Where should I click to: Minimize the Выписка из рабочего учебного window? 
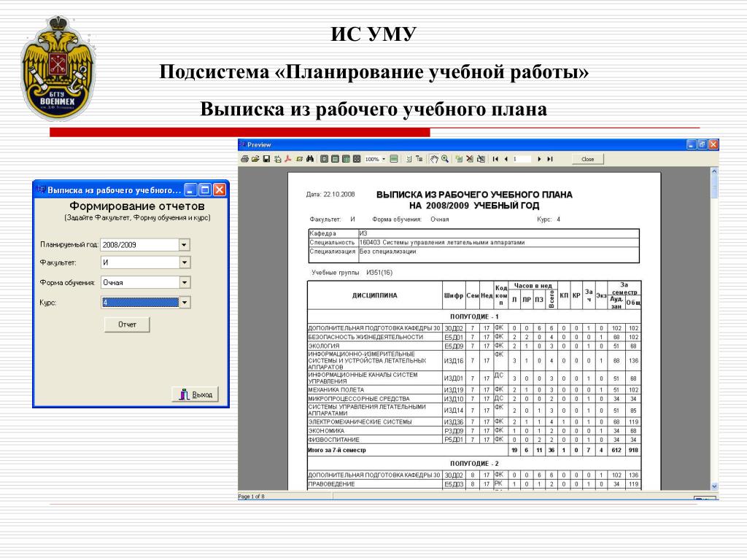pos(190,190)
